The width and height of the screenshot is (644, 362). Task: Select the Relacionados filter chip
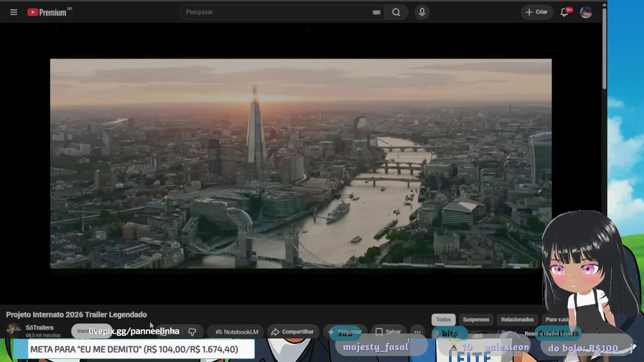pyautogui.click(x=517, y=320)
